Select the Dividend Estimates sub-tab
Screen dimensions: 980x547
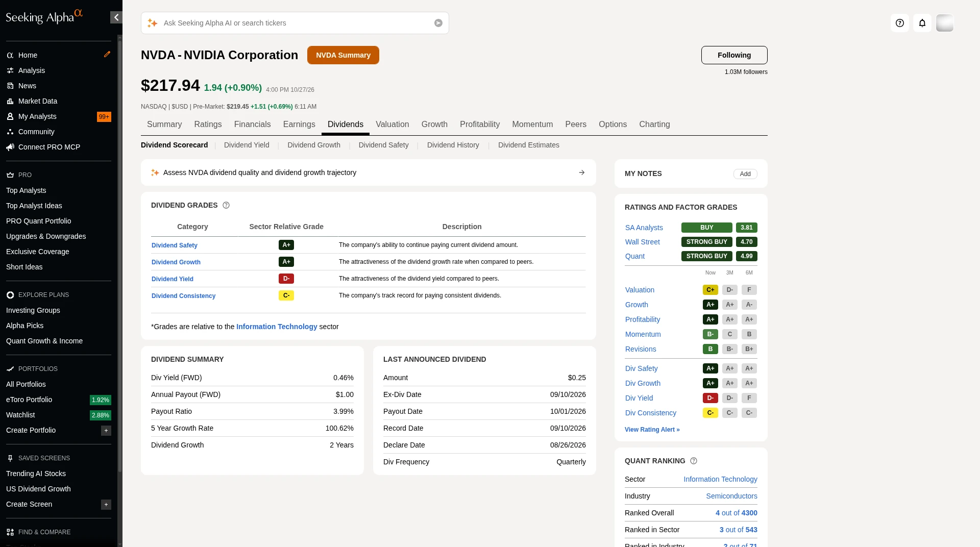point(528,145)
